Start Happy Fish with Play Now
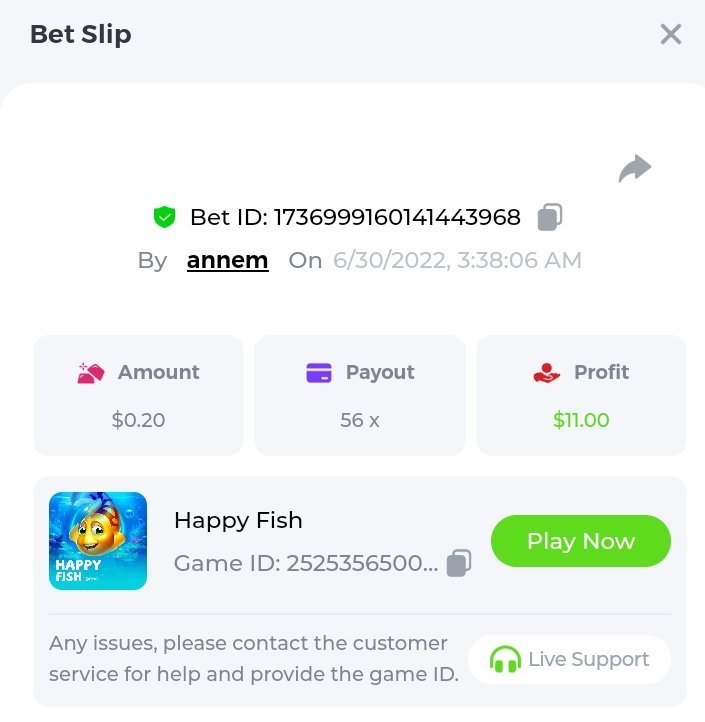Screen dimensions: 705x722 581,541
